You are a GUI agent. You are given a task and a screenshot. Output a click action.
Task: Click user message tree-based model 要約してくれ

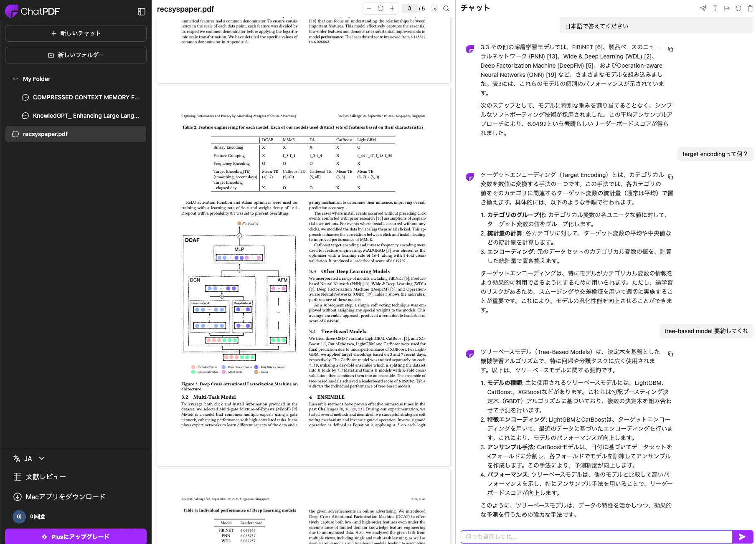pyautogui.click(x=706, y=331)
